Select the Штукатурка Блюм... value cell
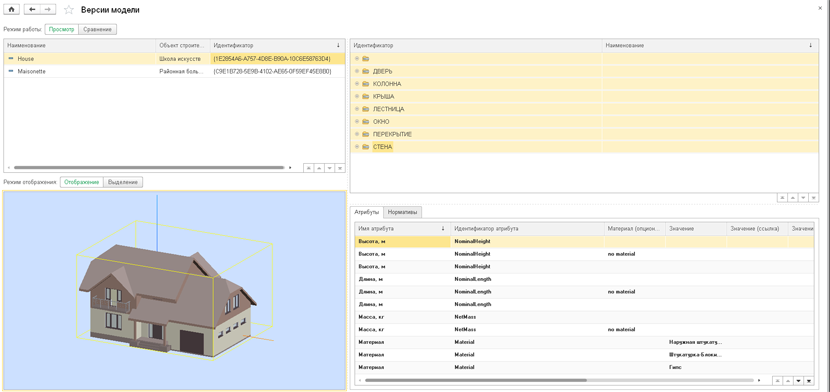 [x=696, y=355]
